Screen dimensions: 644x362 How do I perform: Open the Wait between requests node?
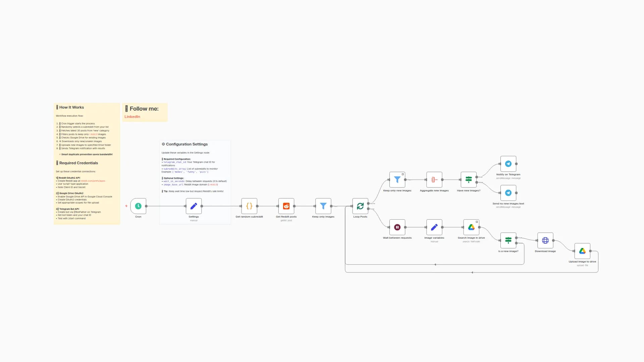point(397,227)
